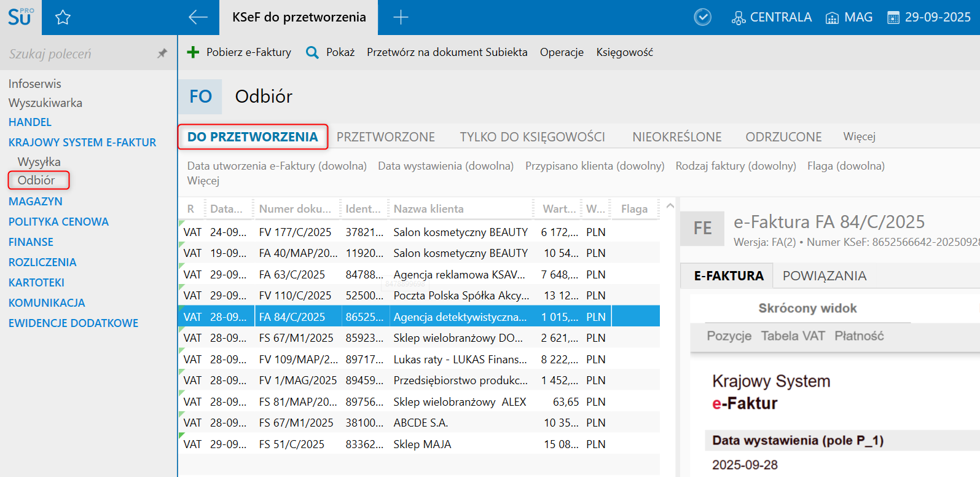Expand Więcej next to the ODRZUCONE tab
This screenshot has height=477, width=980.
click(x=859, y=136)
